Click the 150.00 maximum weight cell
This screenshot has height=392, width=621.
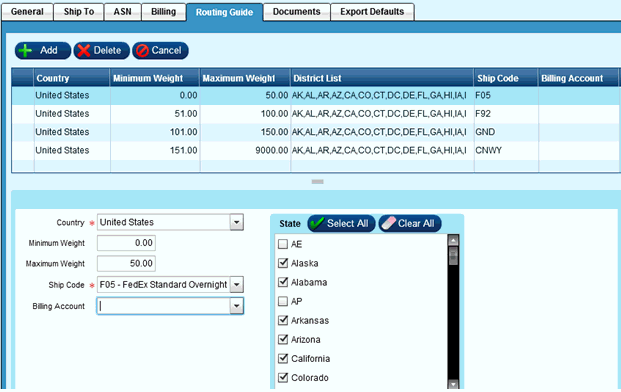coord(245,132)
